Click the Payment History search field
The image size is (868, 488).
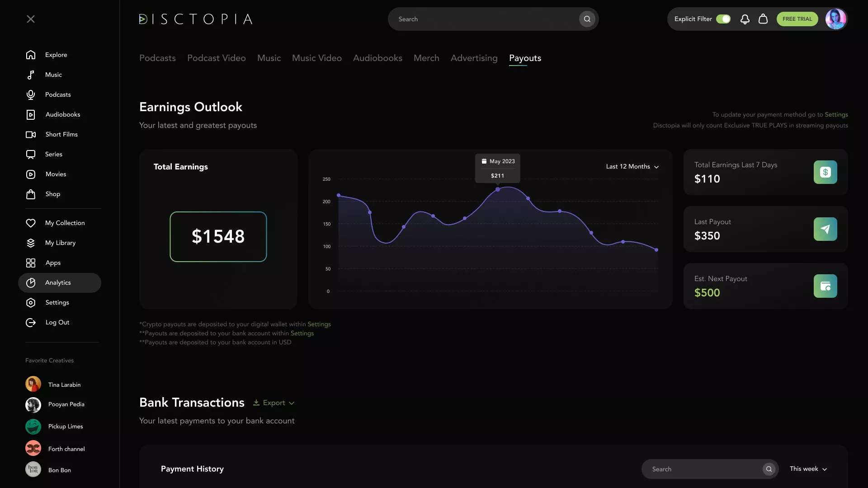coord(703,469)
